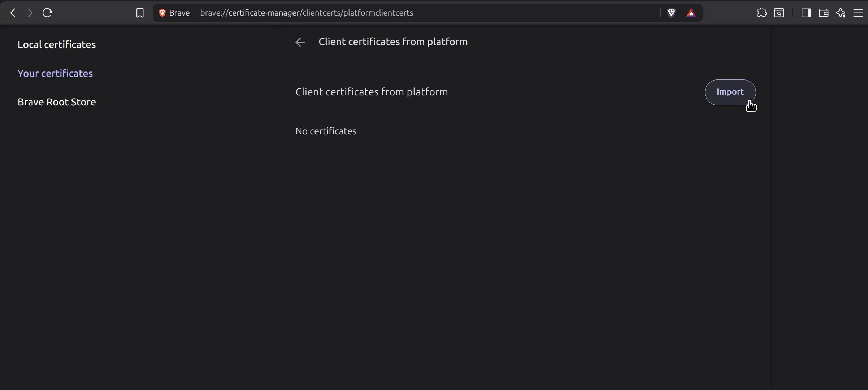
Task: Select Your certificates in sidebar
Action: click(55, 73)
